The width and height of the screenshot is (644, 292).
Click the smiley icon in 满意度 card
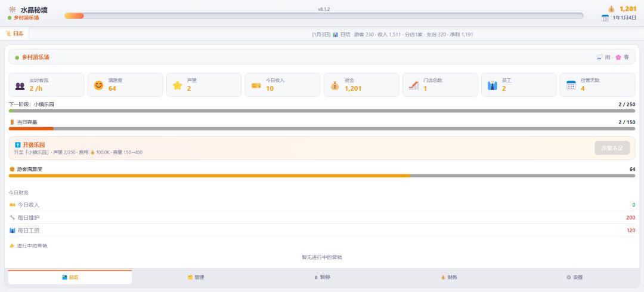(x=98, y=85)
